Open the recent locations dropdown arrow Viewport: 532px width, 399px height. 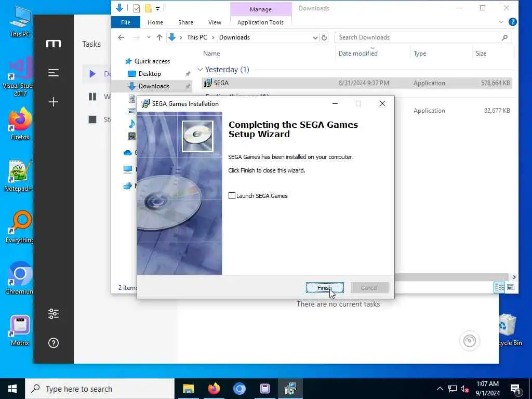click(149, 37)
